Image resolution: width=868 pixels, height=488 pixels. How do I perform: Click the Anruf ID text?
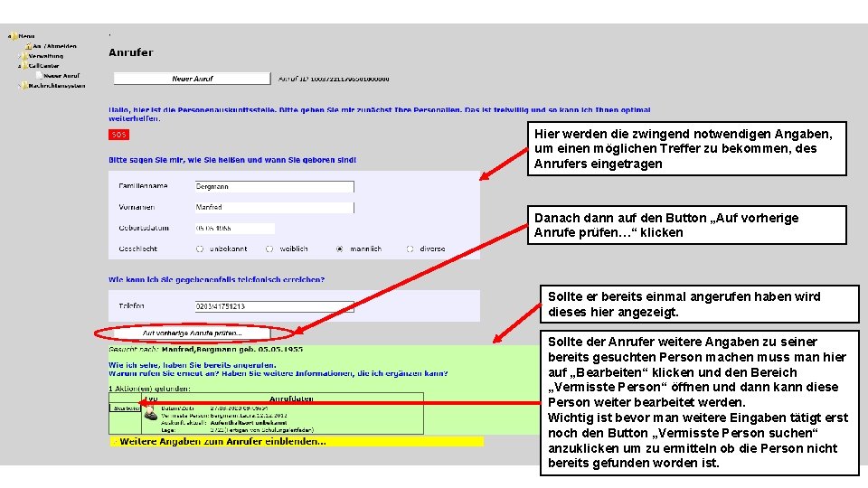click(x=334, y=80)
